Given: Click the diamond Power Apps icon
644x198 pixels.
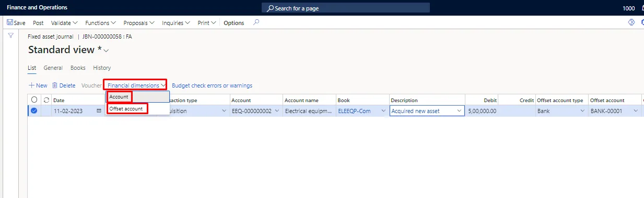Looking at the screenshot, I should [631, 22].
